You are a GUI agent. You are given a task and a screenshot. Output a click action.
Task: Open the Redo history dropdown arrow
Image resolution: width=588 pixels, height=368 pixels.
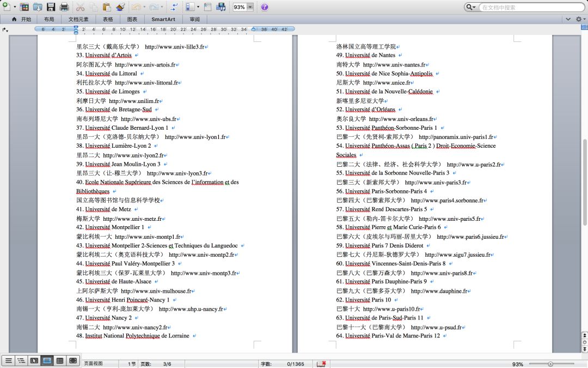162,7
